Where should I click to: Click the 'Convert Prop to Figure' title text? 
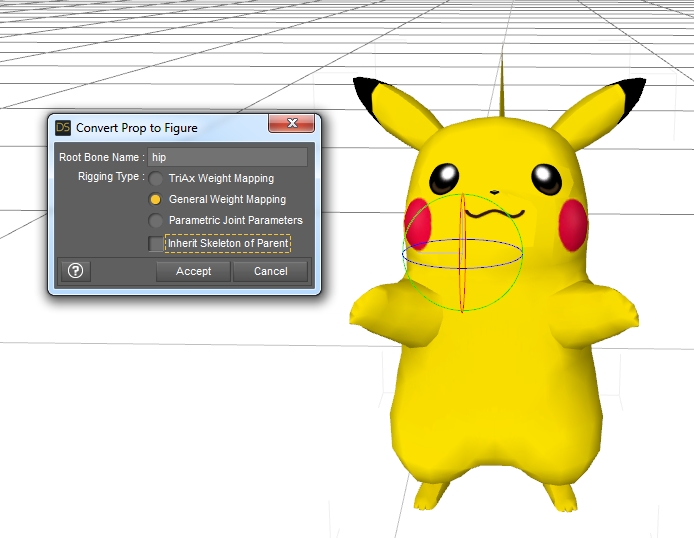137,128
